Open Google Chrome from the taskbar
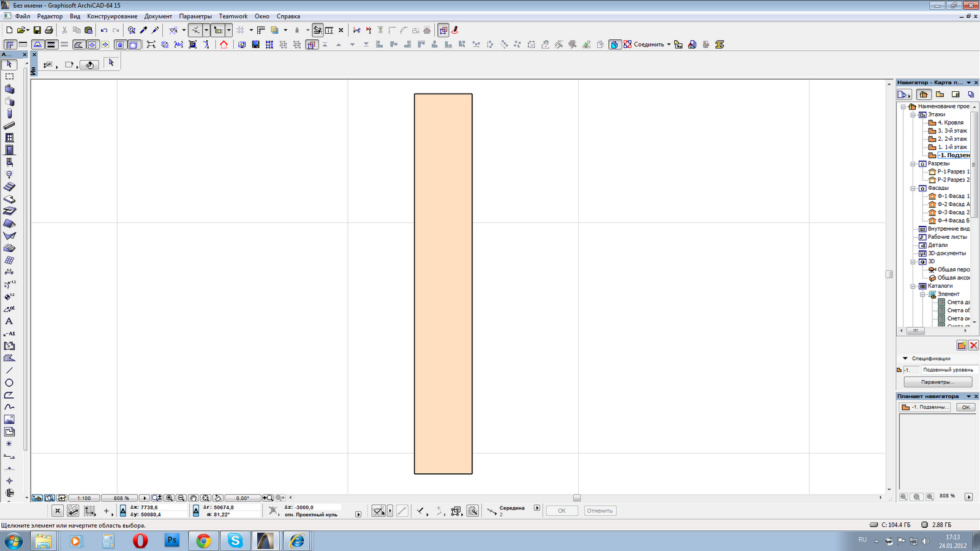The image size is (980, 551). coord(203,541)
